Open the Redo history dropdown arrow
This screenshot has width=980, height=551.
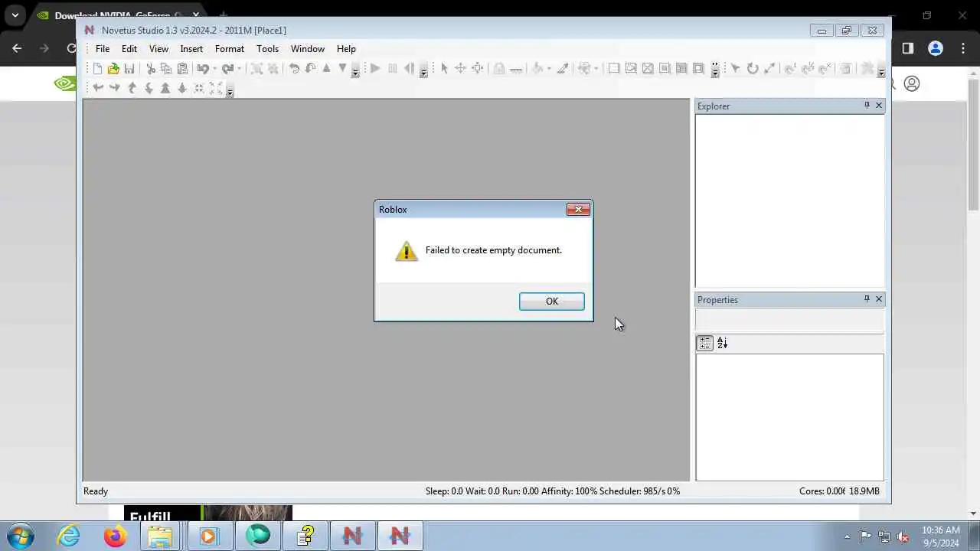[x=239, y=69]
